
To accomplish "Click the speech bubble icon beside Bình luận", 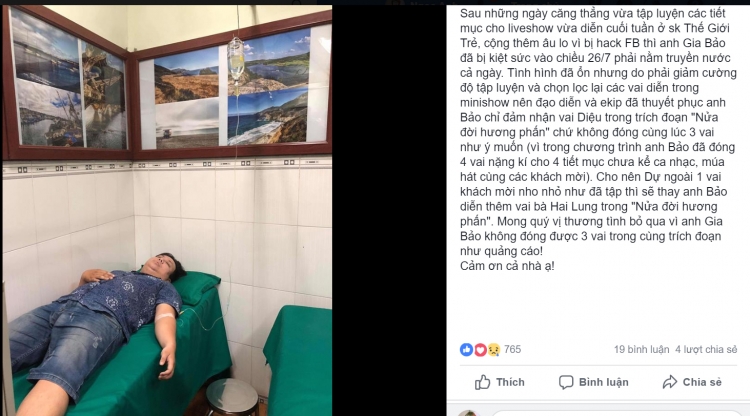I will pos(566,382).
